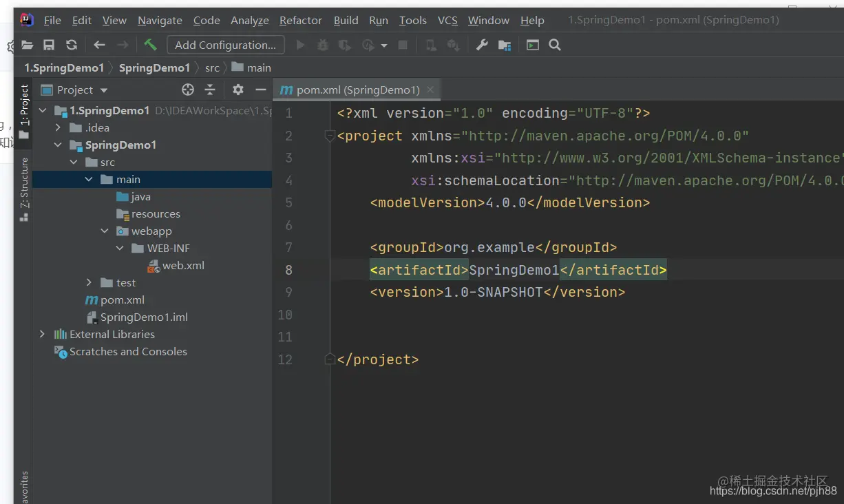Expand External Libraries node

(43, 334)
